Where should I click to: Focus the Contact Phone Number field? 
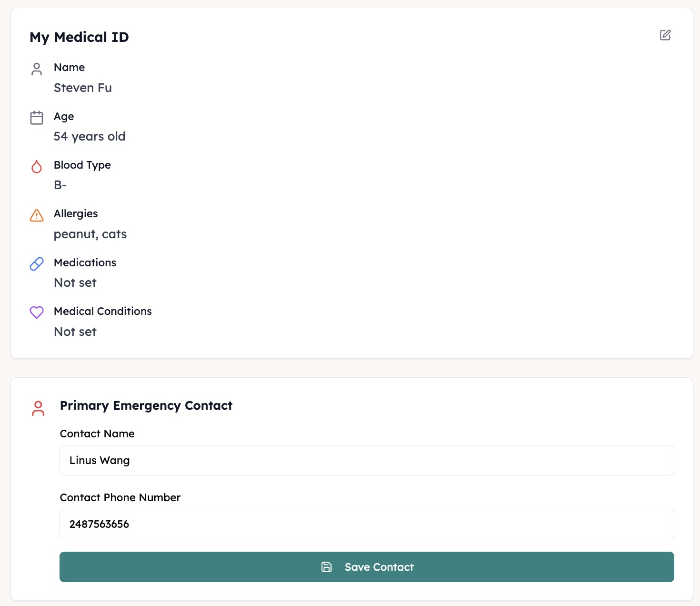click(367, 524)
